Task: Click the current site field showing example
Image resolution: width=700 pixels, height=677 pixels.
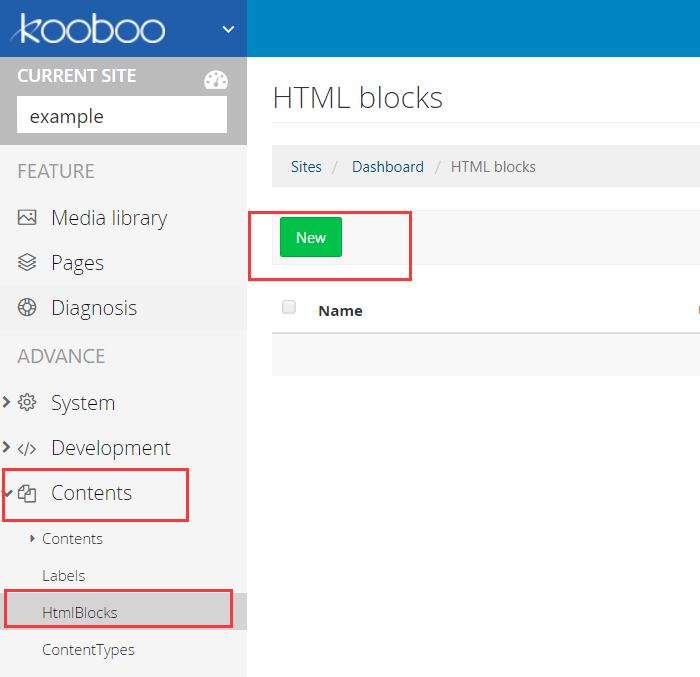Action: point(122,115)
